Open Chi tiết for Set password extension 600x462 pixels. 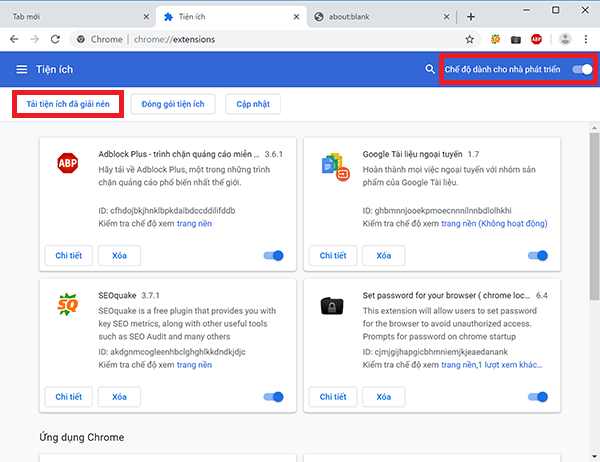[333, 397]
